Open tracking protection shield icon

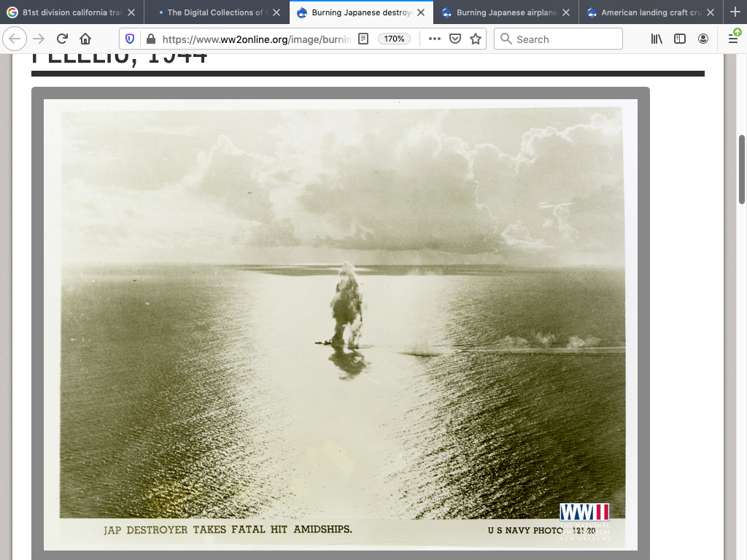(x=131, y=39)
